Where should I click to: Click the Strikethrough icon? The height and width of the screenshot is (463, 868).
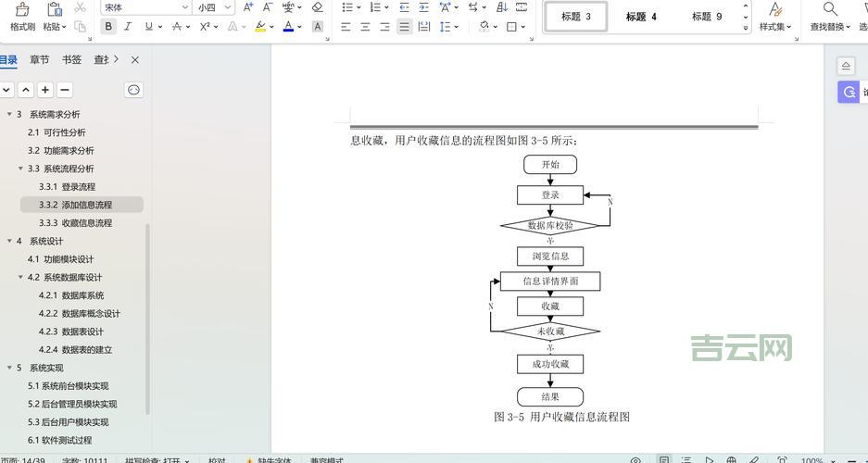tap(177, 26)
